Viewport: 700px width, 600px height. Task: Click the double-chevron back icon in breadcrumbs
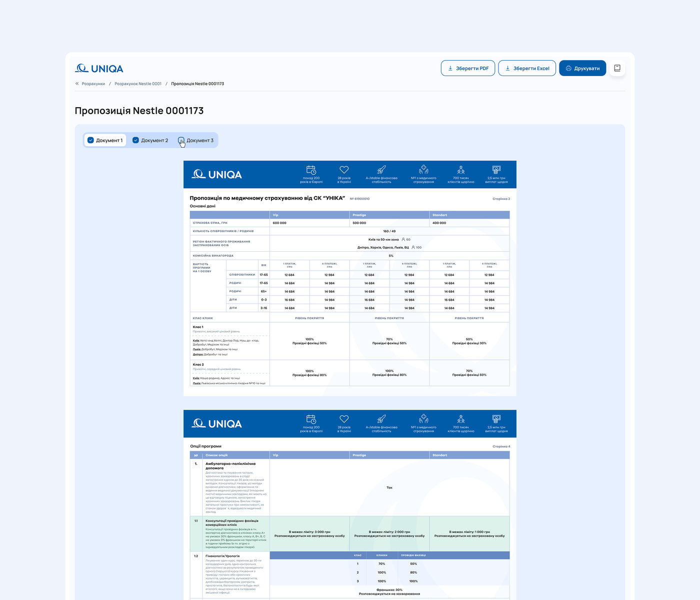[77, 84]
